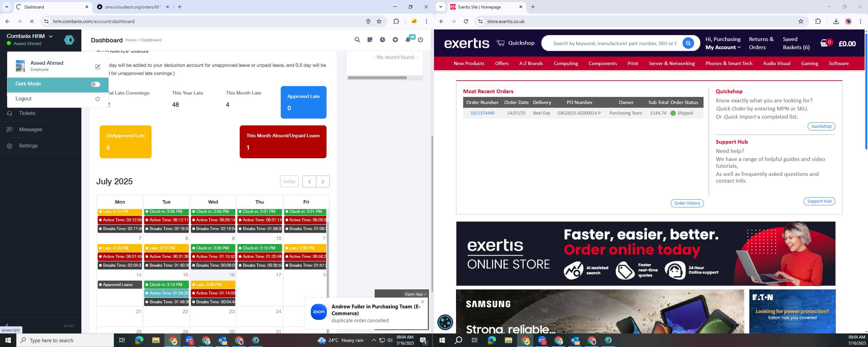Open Messages in HRM sidebar
Screen dimensions: 868x347
pos(31,129)
